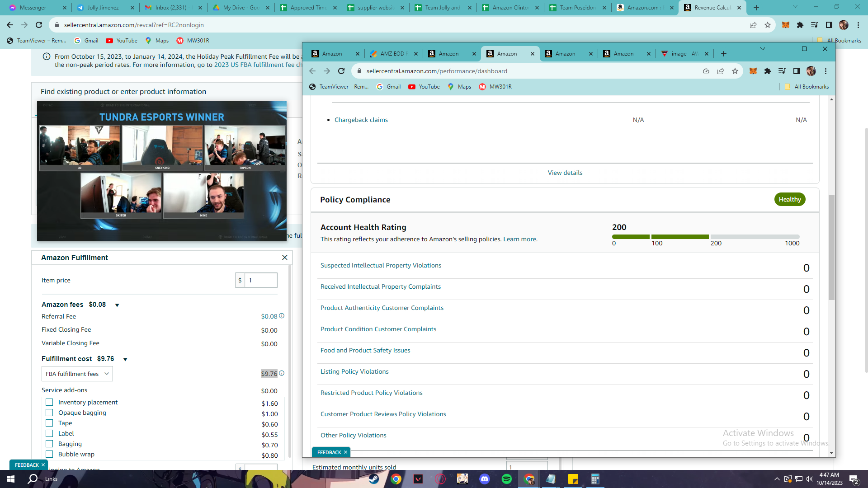Open the image - AW tab
Image resolution: width=868 pixels, height=488 pixels.
(685, 54)
